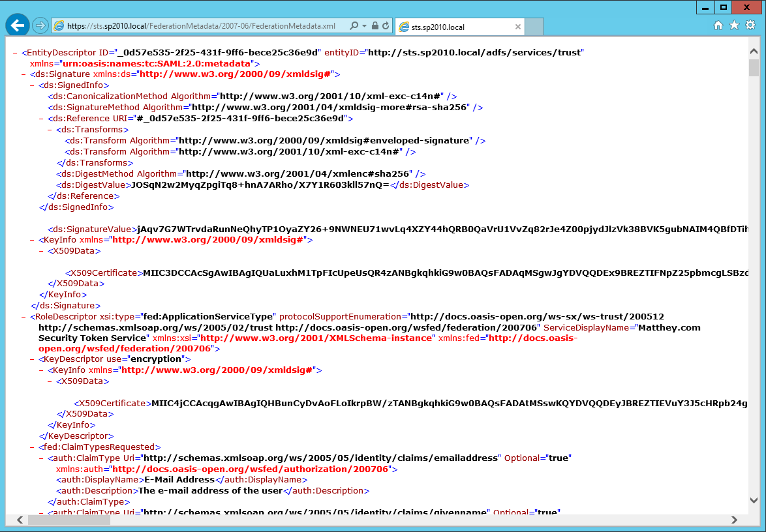Collapse the KeyDescriptor encryption node

coord(32,359)
